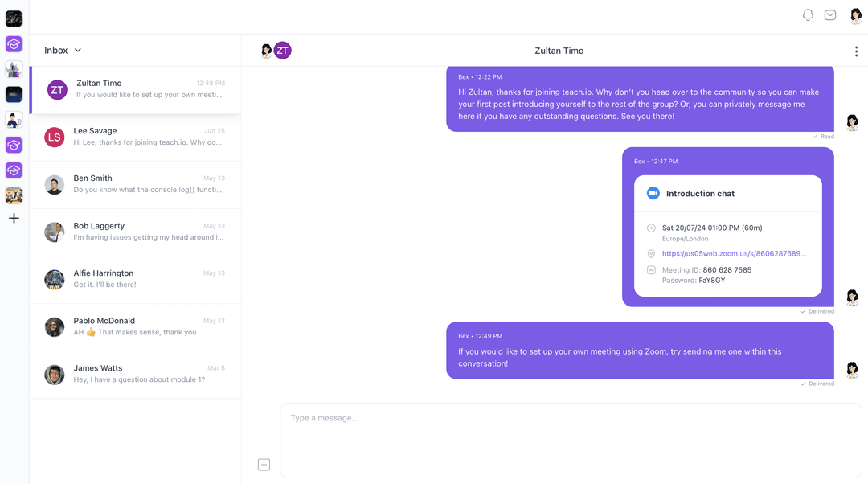
Task: Open the notifications bell
Action: pyautogui.click(x=808, y=14)
